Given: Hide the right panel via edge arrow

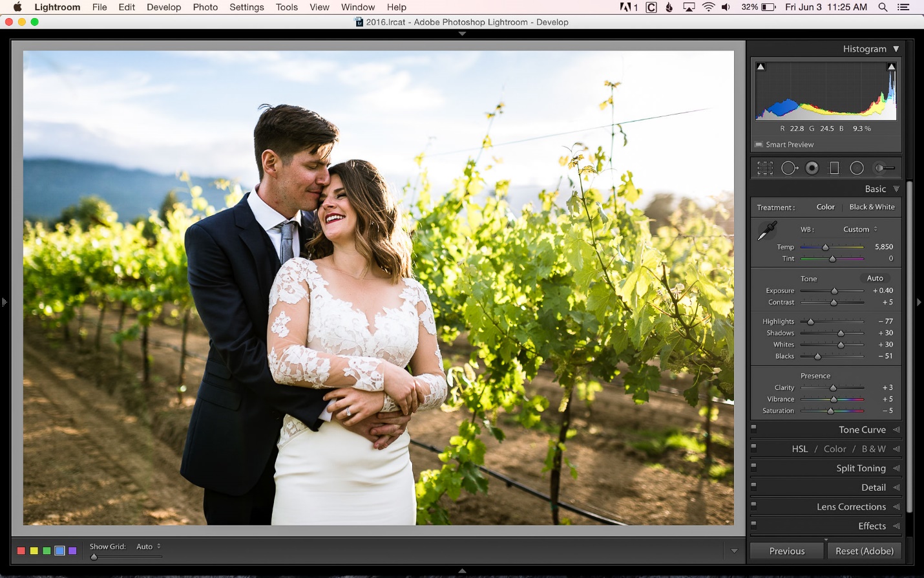Looking at the screenshot, I should (919, 302).
